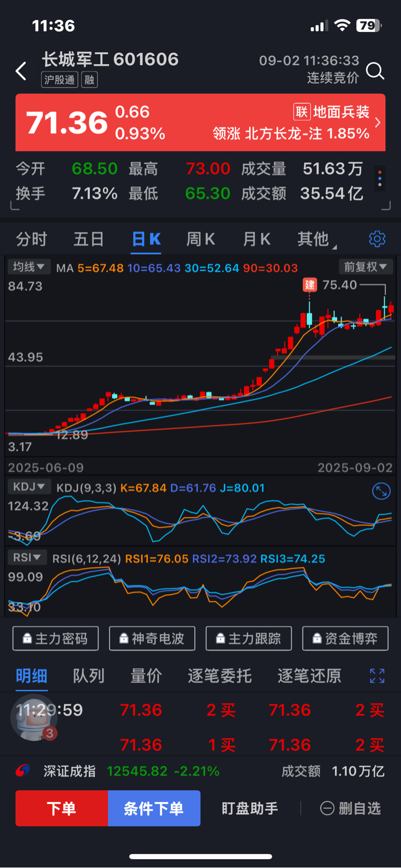
Task: Switch to the 周K tab
Action: [x=200, y=239]
